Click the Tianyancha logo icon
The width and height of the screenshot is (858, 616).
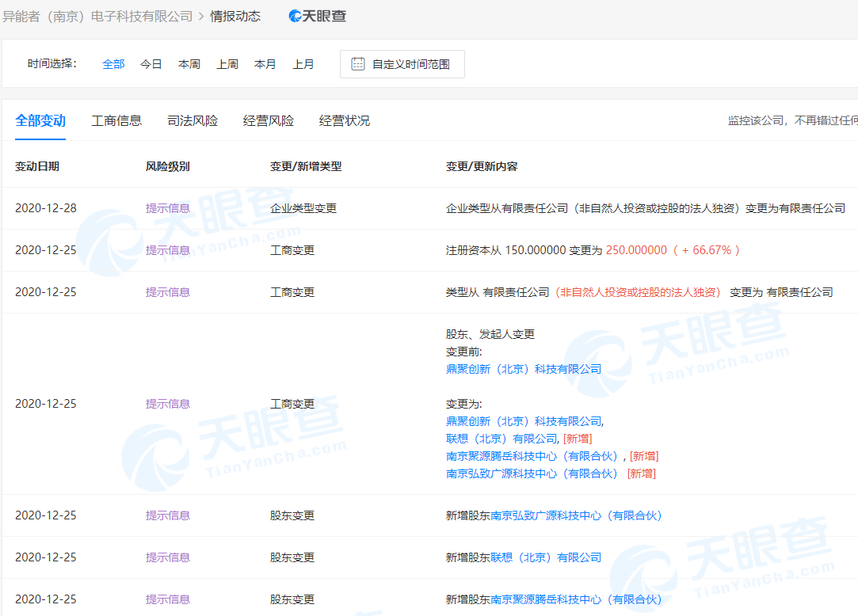tap(318, 17)
